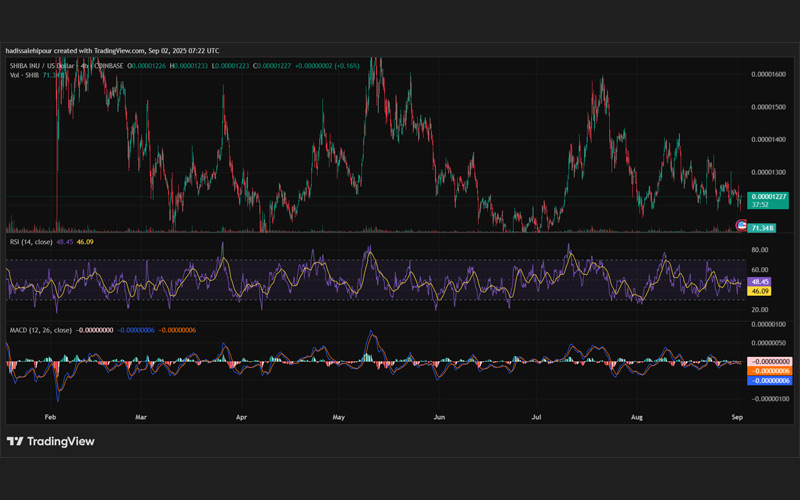Click the Mar label on time axis
This screenshot has height=500, width=800.
click(x=141, y=417)
